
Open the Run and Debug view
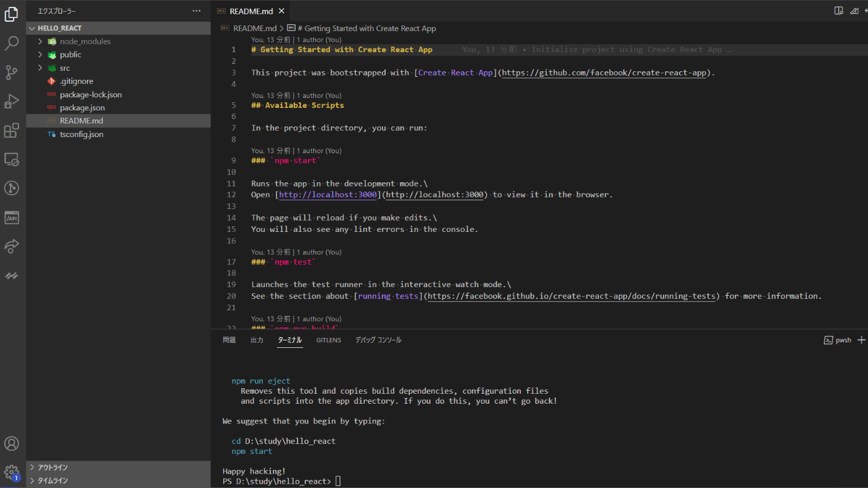pos(11,101)
